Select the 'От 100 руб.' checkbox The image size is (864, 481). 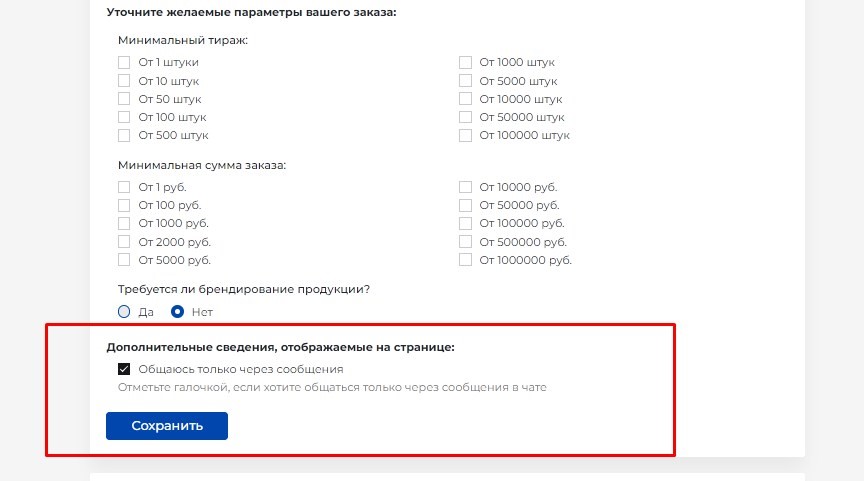124,205
